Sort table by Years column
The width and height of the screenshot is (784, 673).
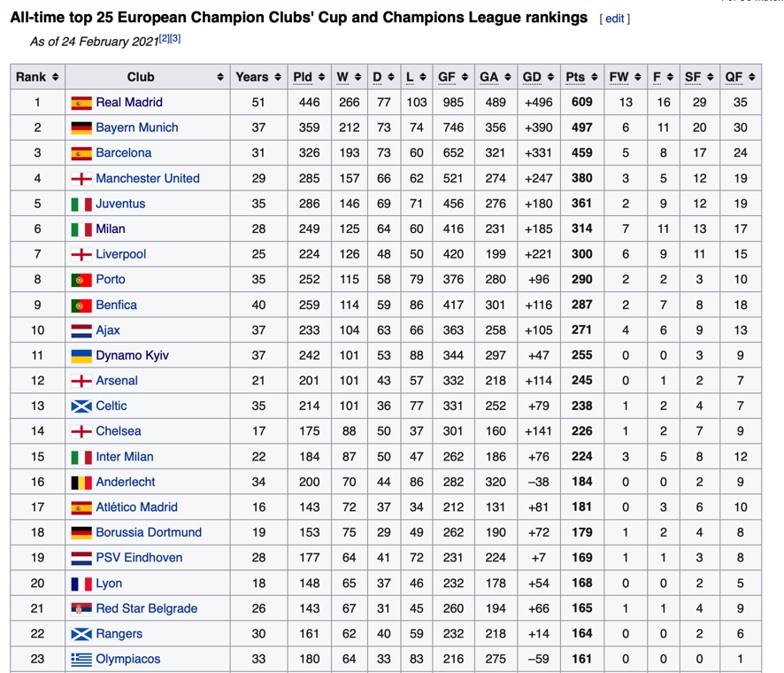pos(257,77)
